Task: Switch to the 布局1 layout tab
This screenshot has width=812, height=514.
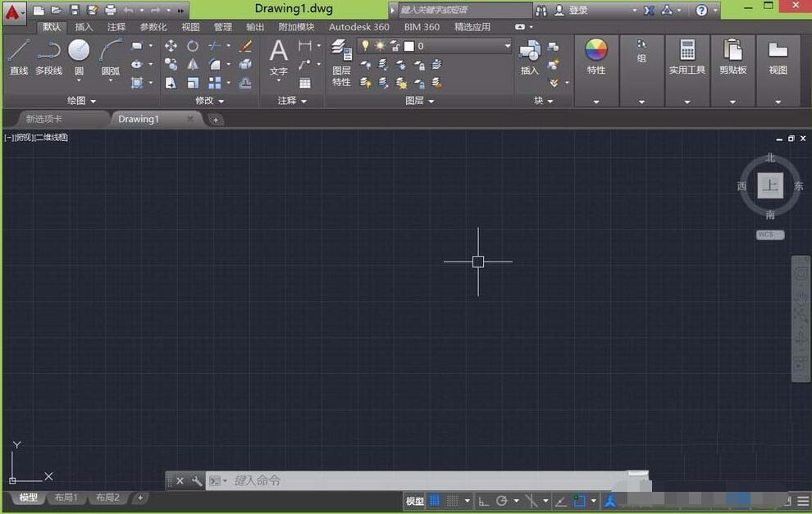Action: [66, 498]
